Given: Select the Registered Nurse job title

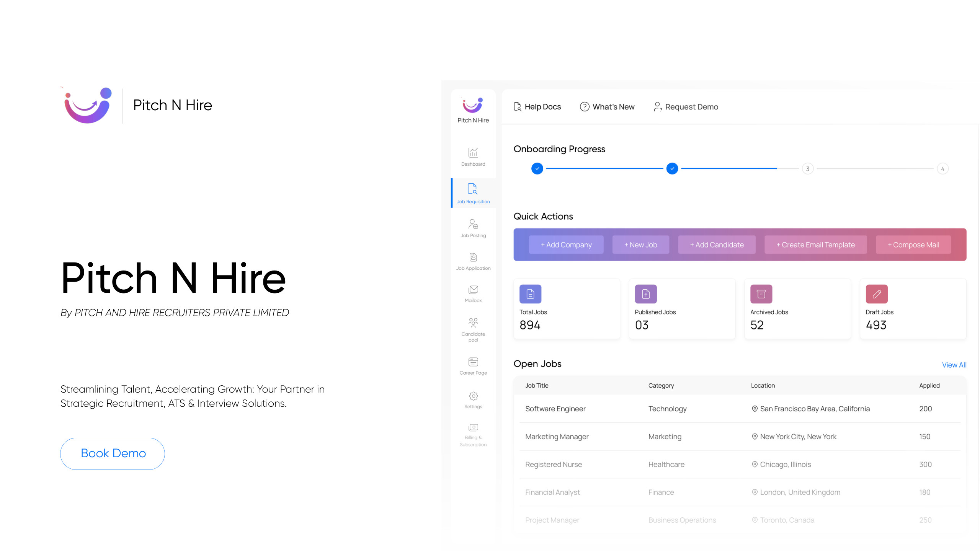Looking at the screenshot, I should pyautogui.click(x=553, y=465).
